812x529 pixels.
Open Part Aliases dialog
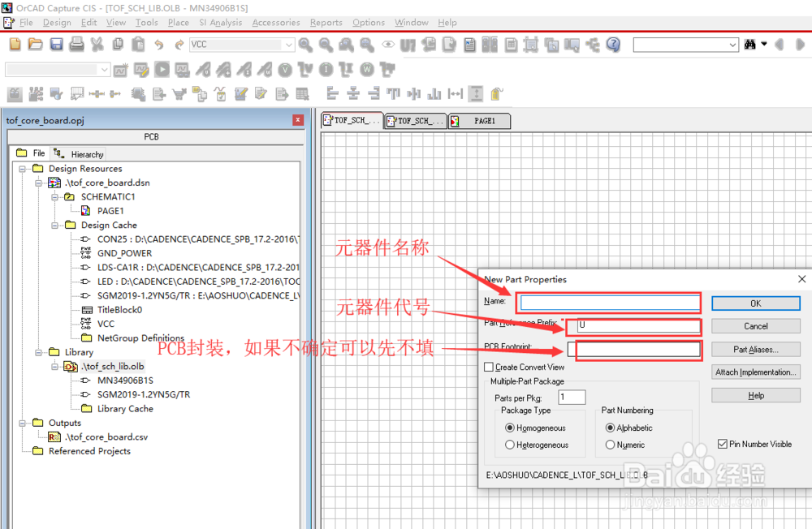755,350
